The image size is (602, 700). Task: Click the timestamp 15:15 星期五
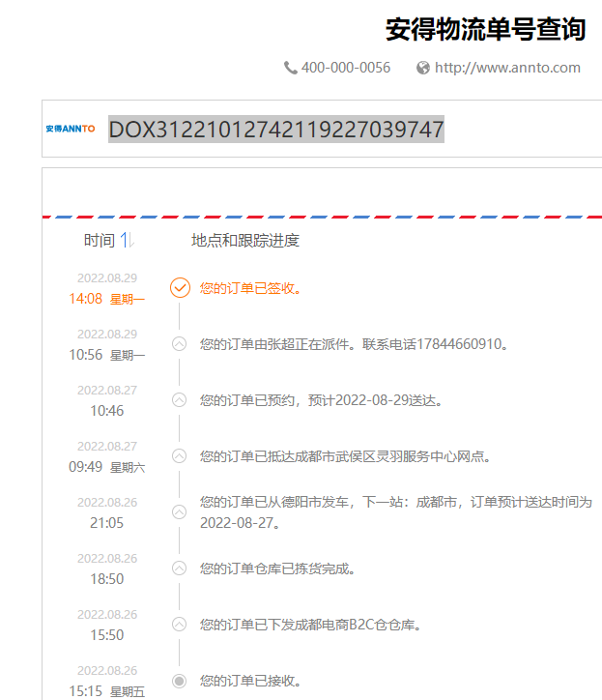pos(107,691)
